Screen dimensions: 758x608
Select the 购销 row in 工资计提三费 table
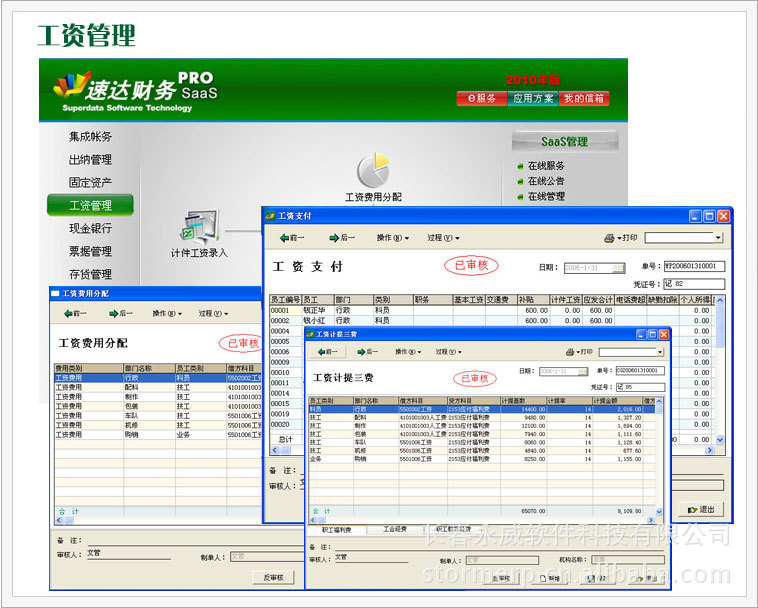[x=482, y=459]
